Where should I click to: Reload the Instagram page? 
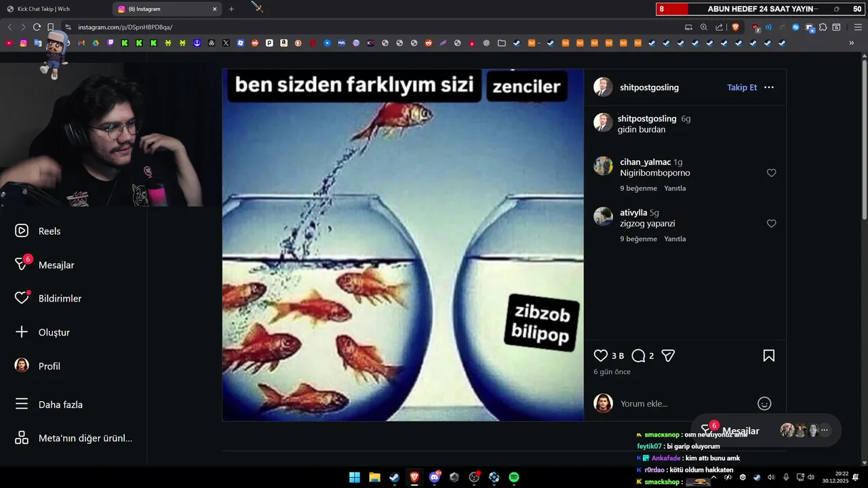[37, 27]
